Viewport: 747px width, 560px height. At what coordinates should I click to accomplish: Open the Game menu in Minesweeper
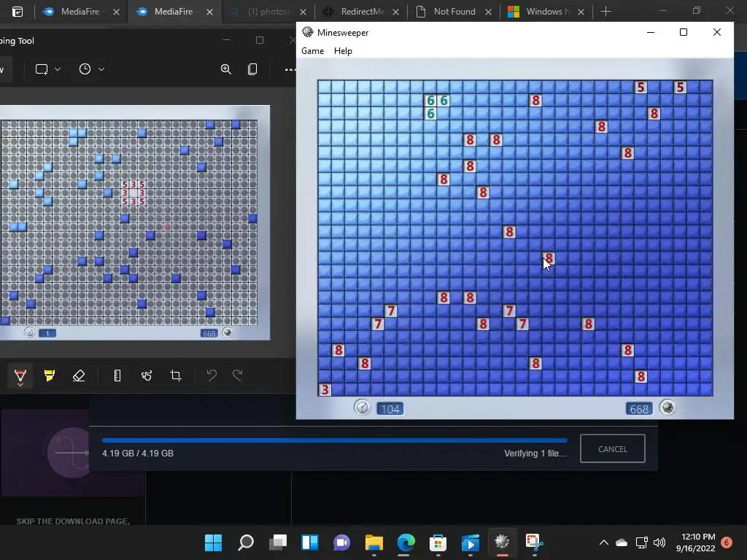click(312, 51)
